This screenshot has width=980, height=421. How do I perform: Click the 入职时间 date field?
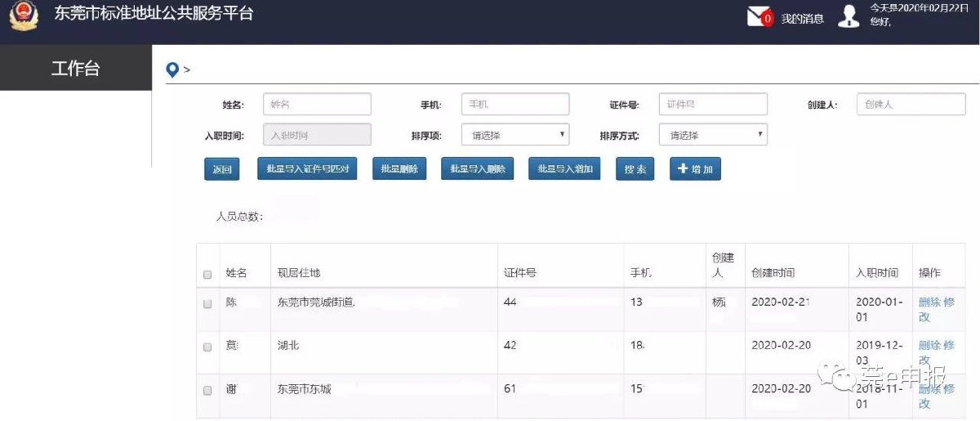click(x=317, y=135)
